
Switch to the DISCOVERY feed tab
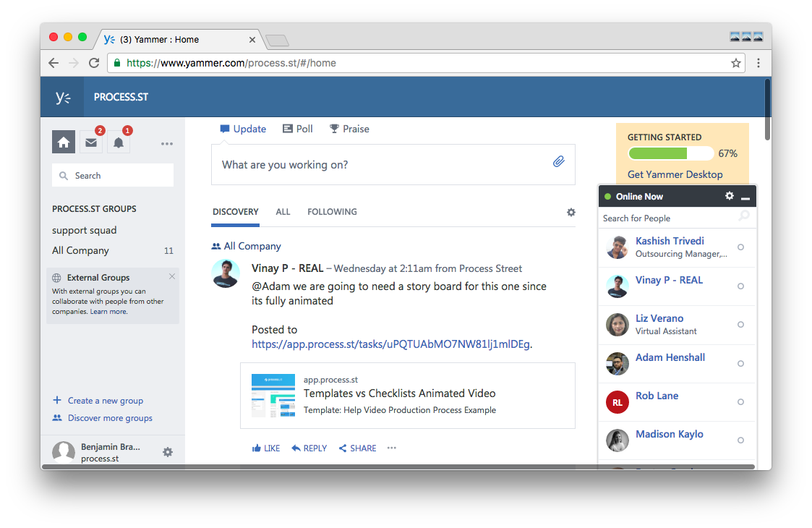pos(235,211)
